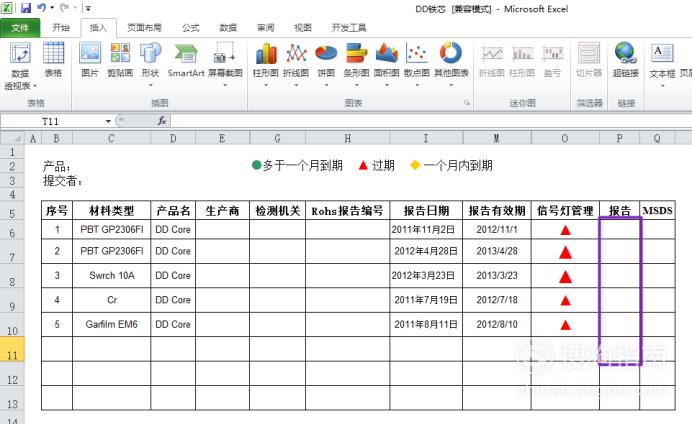Expand Other Charts dropdown arrow
The height and width of the screenshot is (424, 692).
pyautogui.click(x=451, y=85)
